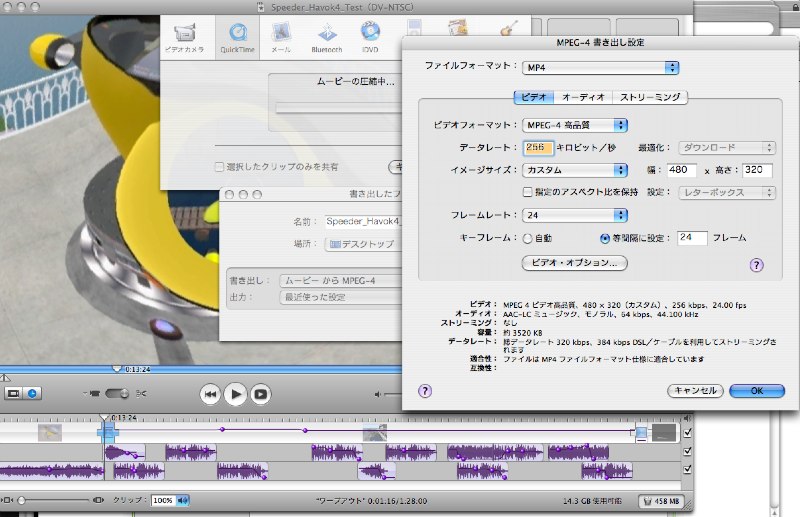
Task: Click the 名前 Speeder_Havok4 name field
Action: (x=363, y=221)
